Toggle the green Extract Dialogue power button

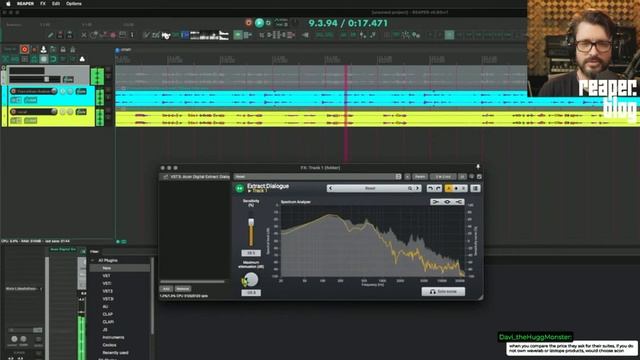[240, 188]
